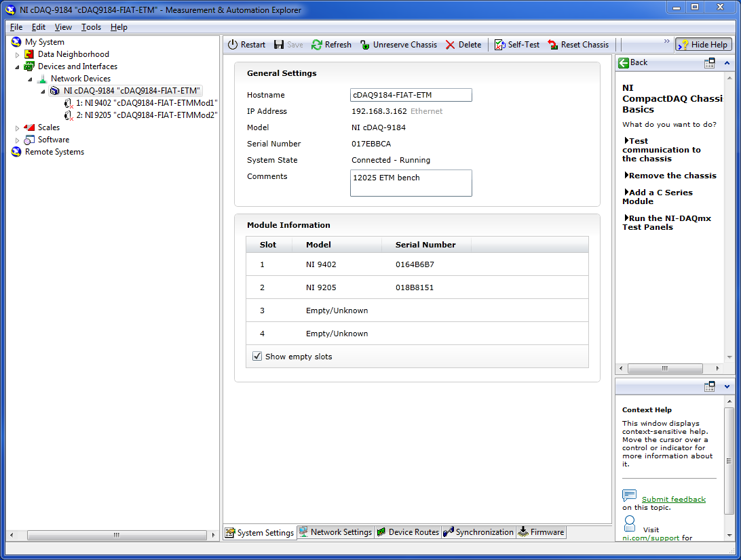Click the speech bubble feedback icon
The image size is (741, 560).
[630, 496]
